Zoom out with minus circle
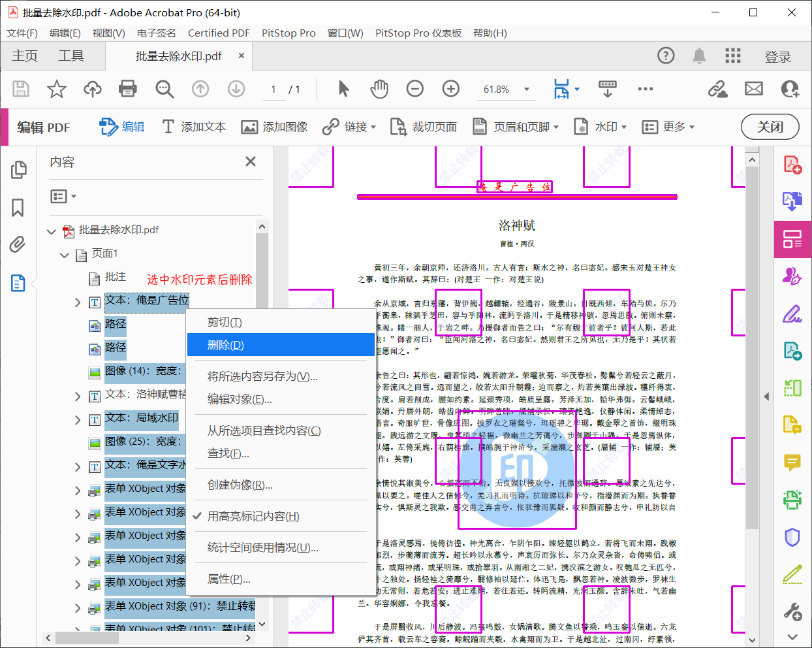812x648 pixels. click(415, 89)
